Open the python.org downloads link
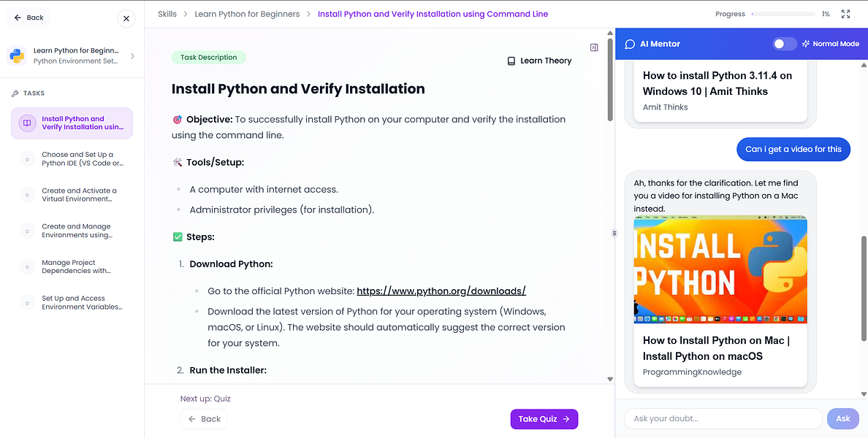868x438 pixels. tap(441, 290)
